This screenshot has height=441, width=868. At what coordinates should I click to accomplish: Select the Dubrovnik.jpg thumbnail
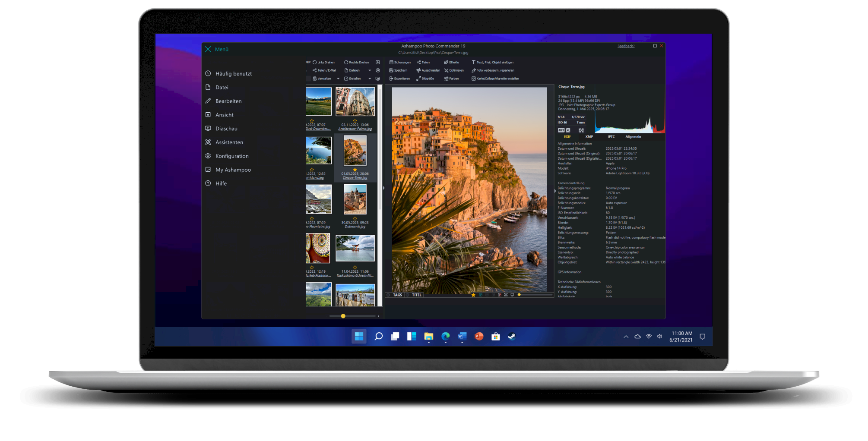[x=355, y=199]
